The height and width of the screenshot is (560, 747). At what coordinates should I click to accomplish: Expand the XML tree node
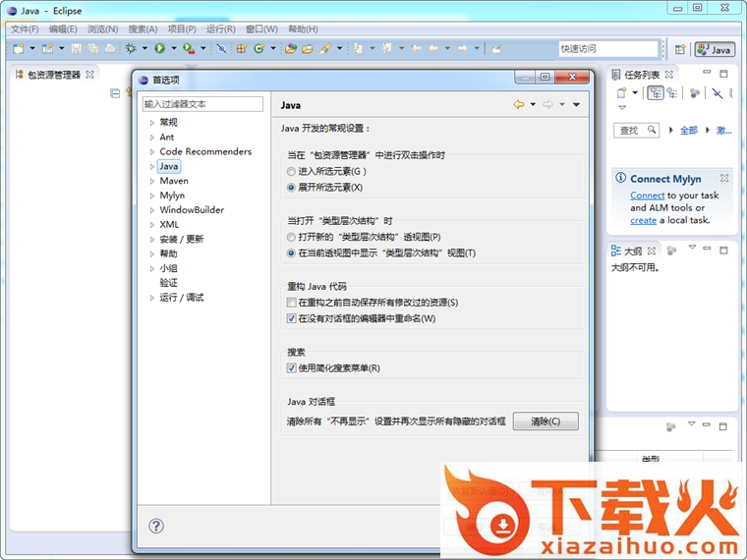152,225
